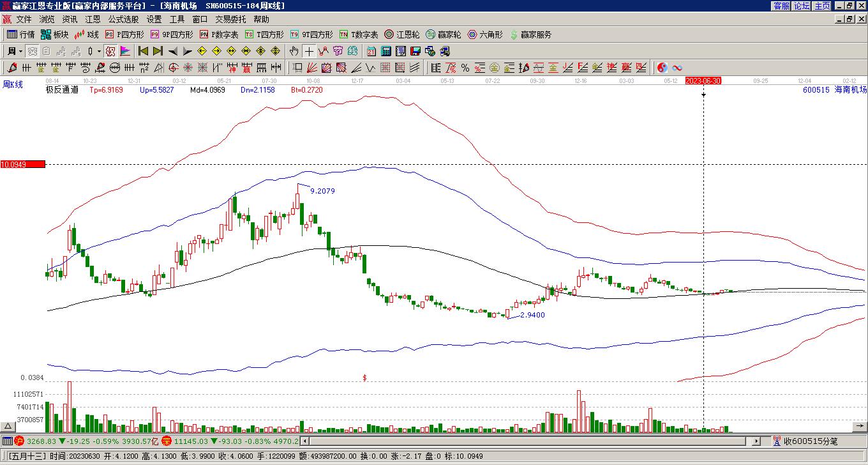Viewport: 868px width, 465px height.
Task: Click the 2023-06-30 red date marker
Action: 703,80
